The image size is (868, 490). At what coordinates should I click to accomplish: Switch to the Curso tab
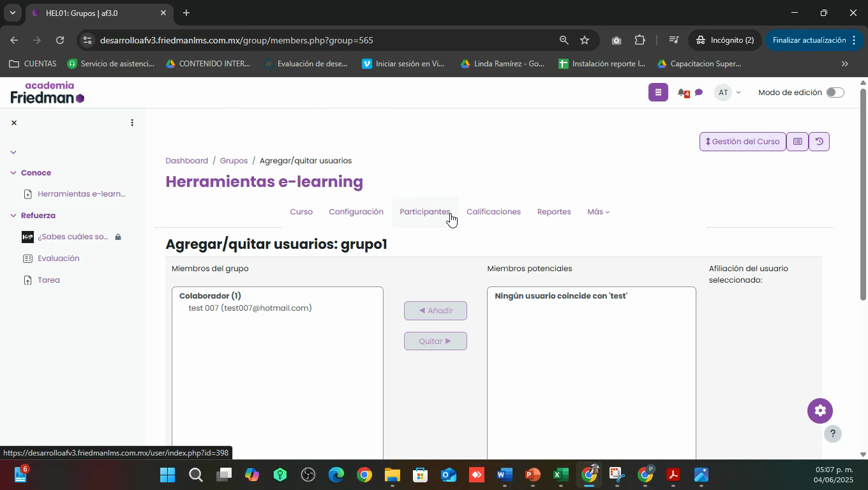pyautogui.click(x=301, y=212)
